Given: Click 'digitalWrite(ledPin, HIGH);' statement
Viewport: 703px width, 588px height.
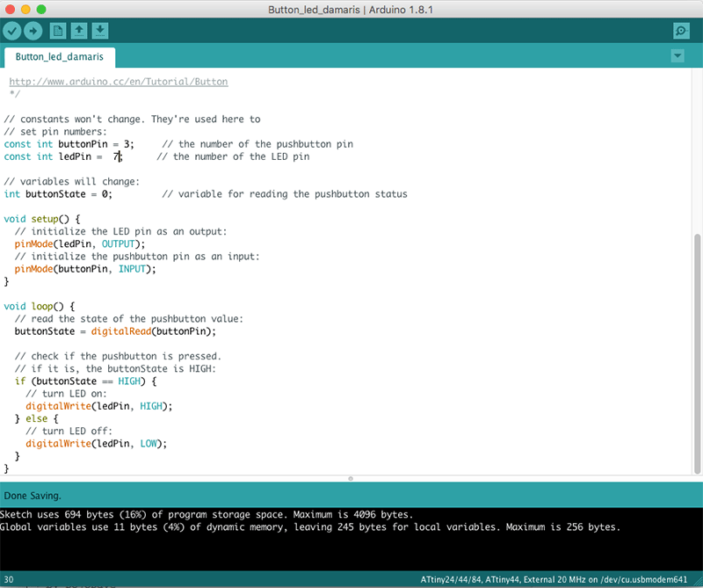Looking at the screenshot, I should click(99, 406).
